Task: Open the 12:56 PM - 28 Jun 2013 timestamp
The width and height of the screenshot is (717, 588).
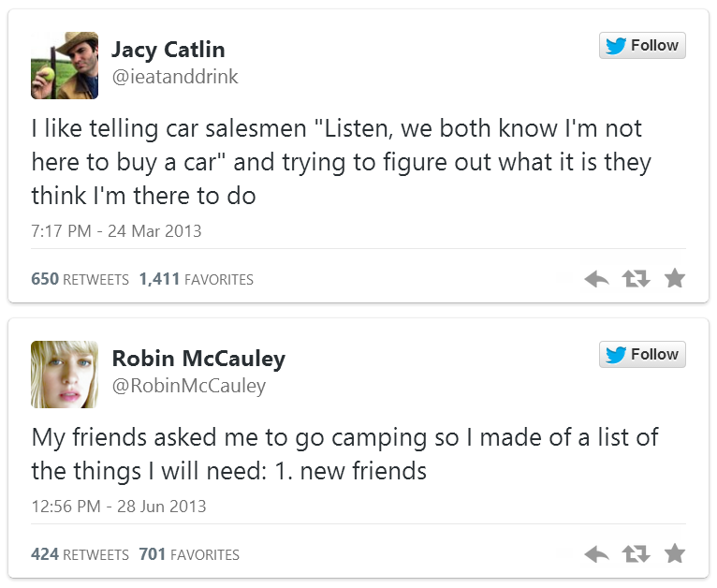Action: (x=119, y=506)
